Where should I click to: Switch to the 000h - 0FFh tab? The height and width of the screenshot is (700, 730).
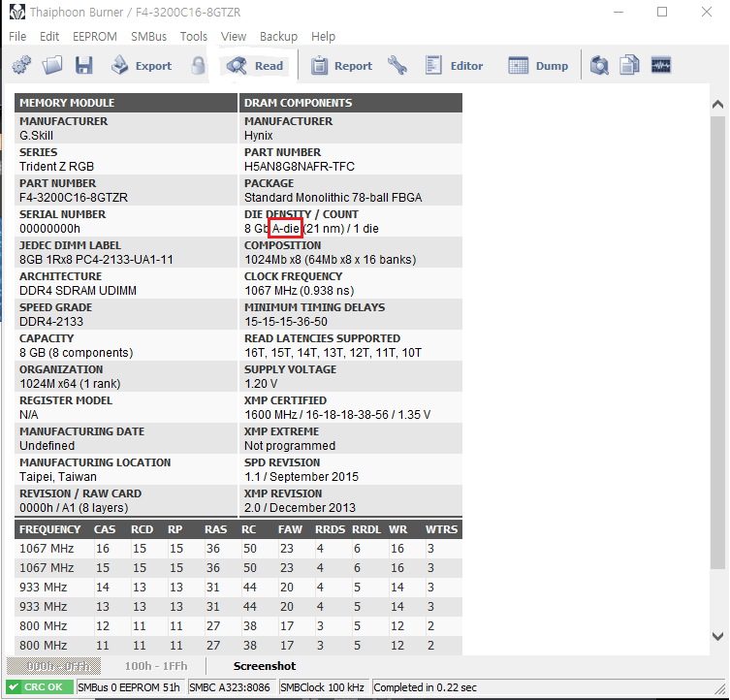(x=54, y=666)
